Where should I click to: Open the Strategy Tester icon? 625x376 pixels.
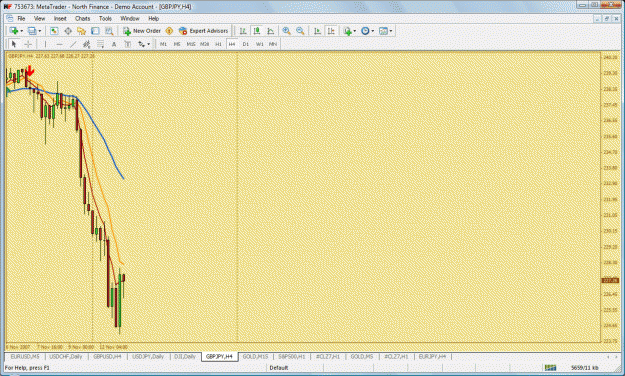pos(109,31)
